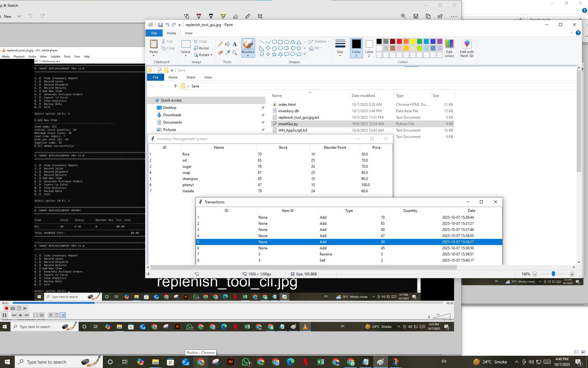Select the Pencil tool in Paint
The width and height of the screenshot is (588, 368).
pos(220,44)
